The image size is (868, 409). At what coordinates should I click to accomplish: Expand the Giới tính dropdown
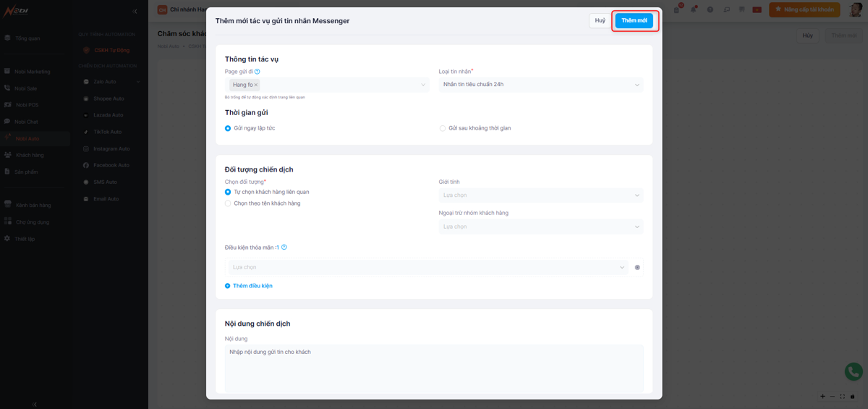point(540,195)
